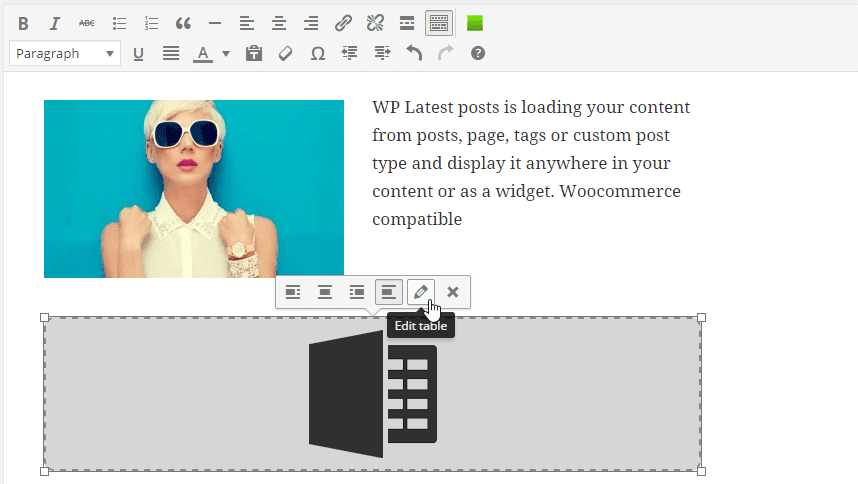Screen dimensions: 858x484
Task: Apply blockquote formatting
Action: tap(183, 23)
